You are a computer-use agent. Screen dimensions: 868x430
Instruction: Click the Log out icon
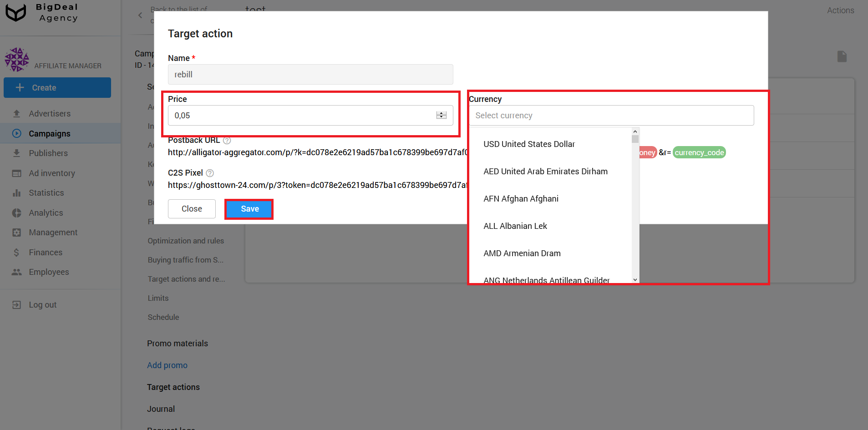coord(16,304)
